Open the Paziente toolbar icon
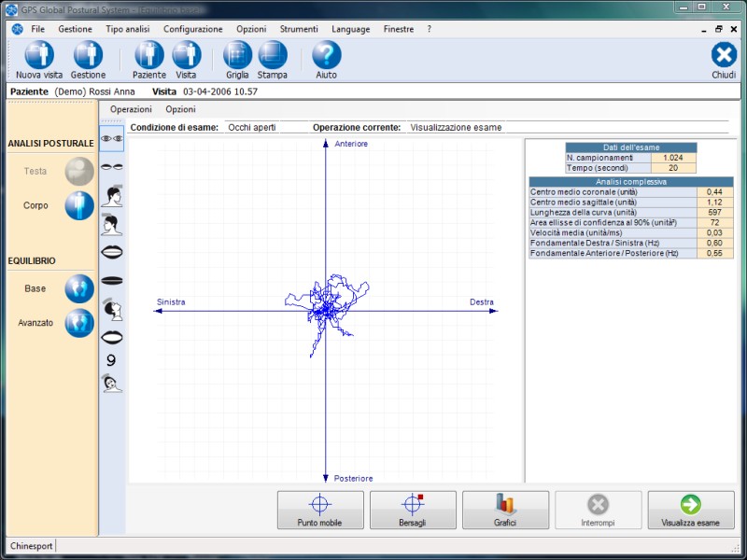Viewport: 747px width, 560px height. point(149,56)
